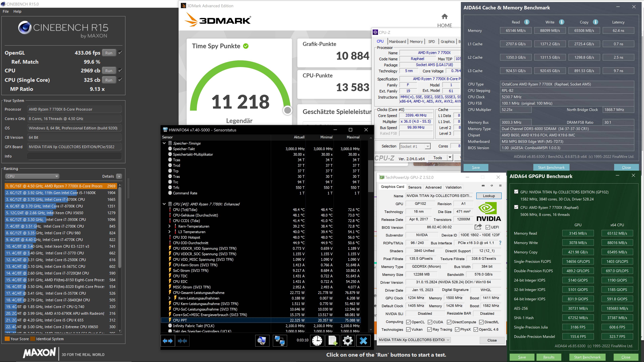Click AIDA64 Read info icon
The image size is (644, 362).
526,22
